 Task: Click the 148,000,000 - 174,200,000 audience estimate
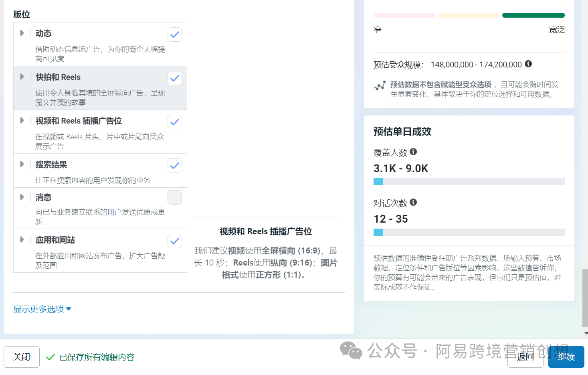click(476, 65)
